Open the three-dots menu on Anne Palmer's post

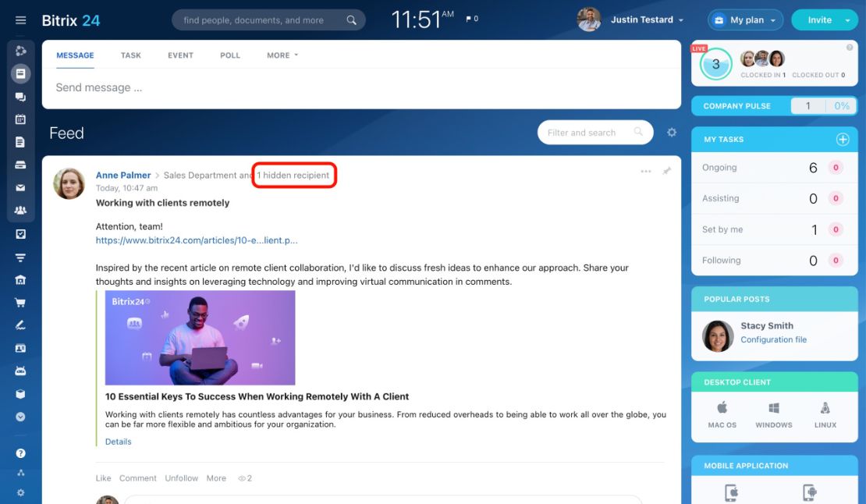click(x=646, y=171)
